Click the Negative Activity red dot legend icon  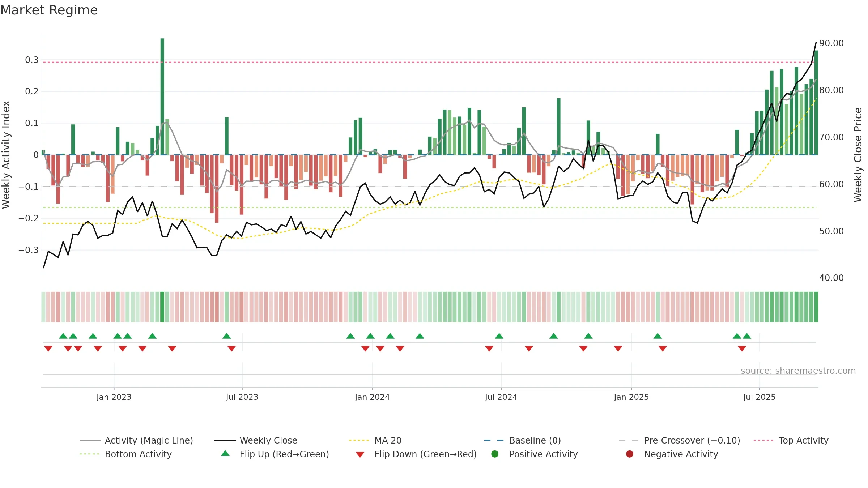click(x=630, y=454)
